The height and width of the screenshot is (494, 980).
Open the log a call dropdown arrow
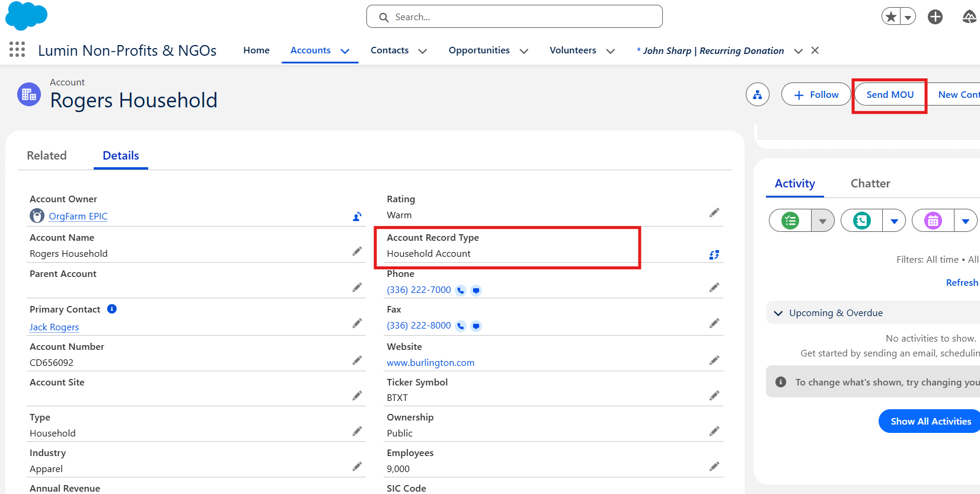(895, 221)
